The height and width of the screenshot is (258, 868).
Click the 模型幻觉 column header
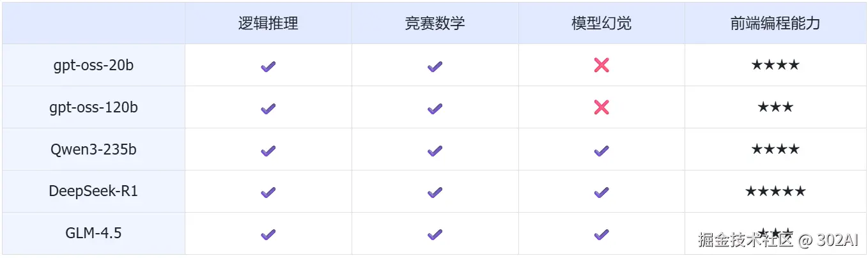(601, 24)
